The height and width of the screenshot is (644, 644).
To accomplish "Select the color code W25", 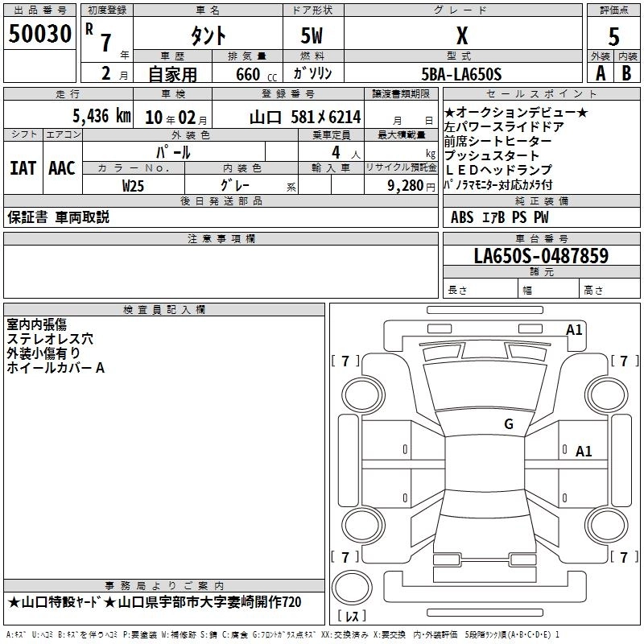I will [134, 185].
